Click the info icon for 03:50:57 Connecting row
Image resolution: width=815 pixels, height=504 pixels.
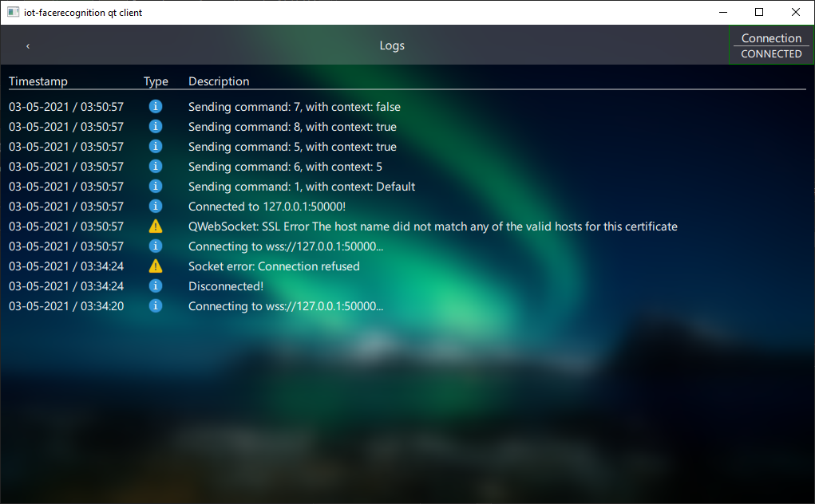coord(156,246)
